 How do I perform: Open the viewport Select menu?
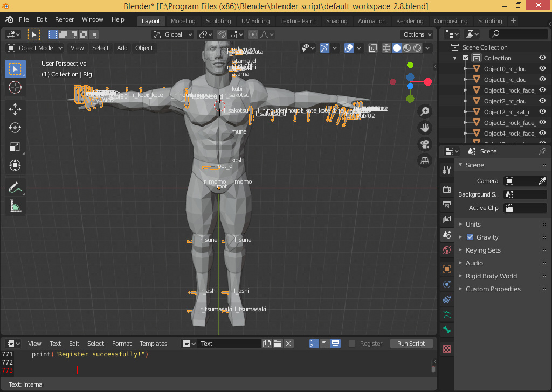point(100,48)
